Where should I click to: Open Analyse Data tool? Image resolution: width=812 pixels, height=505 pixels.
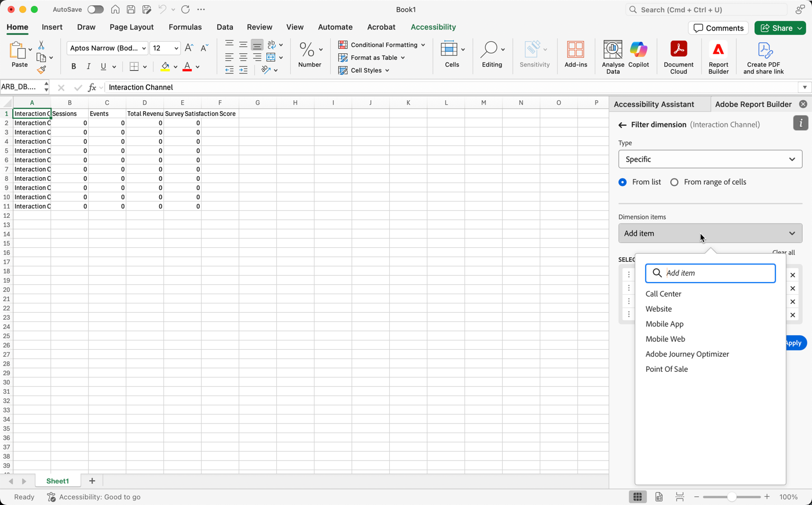pos(613,57)
